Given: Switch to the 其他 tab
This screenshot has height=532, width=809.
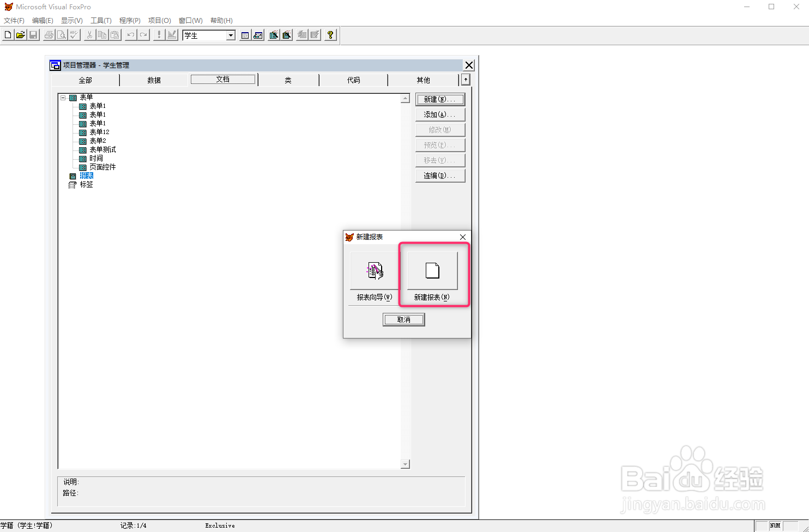Looking at the screenshot, I should pos(424,80).
